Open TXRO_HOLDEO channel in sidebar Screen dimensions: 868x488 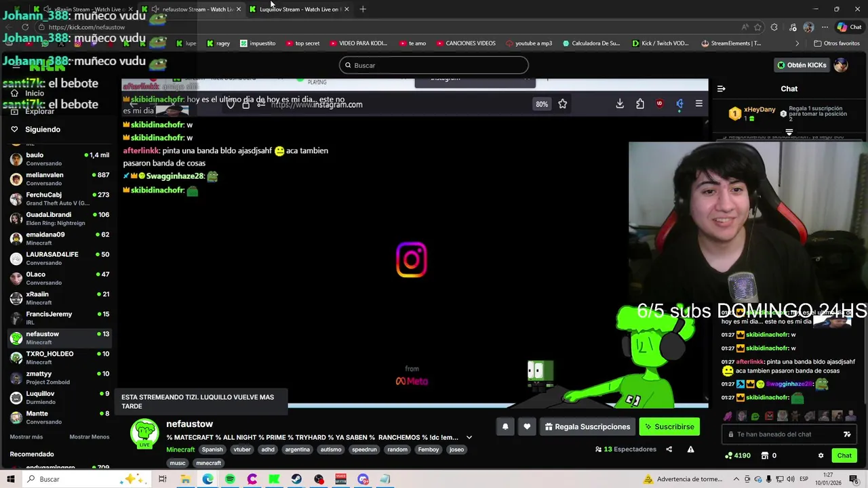(x=60, y=357)
